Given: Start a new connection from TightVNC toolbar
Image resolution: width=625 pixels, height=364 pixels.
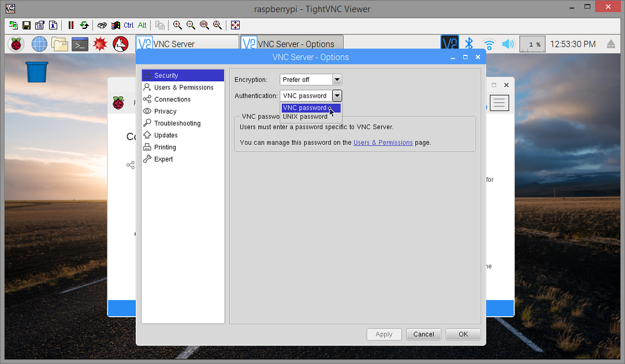Looking at the screenshot, I should [13, 25].
